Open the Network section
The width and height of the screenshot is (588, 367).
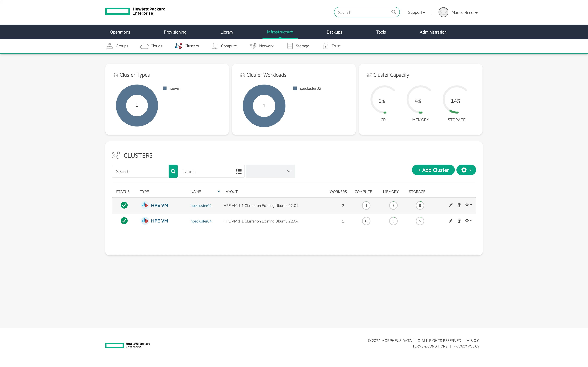pyautogui.click(x=262, y=46)
